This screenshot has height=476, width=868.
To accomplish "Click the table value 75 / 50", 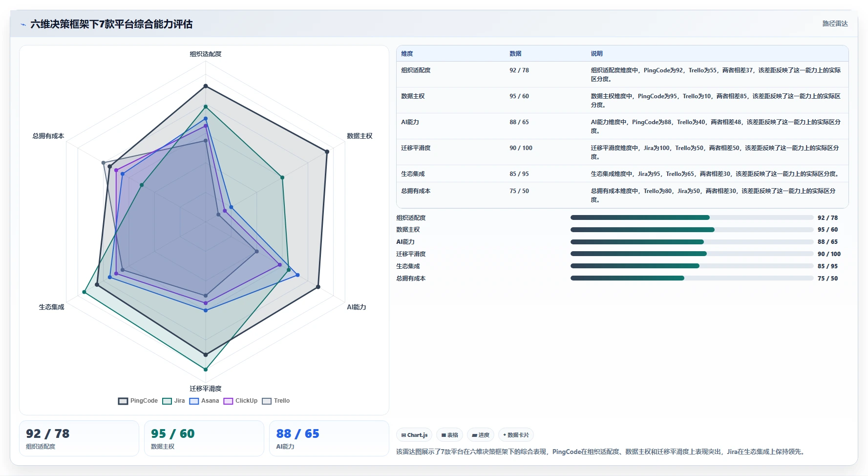I will click(519, 191).
